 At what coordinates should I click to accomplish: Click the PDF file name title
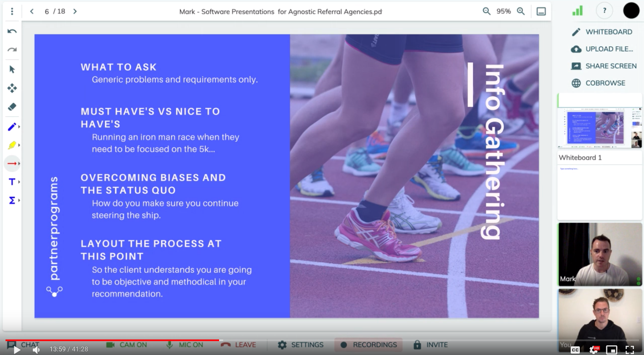[281, 11]
